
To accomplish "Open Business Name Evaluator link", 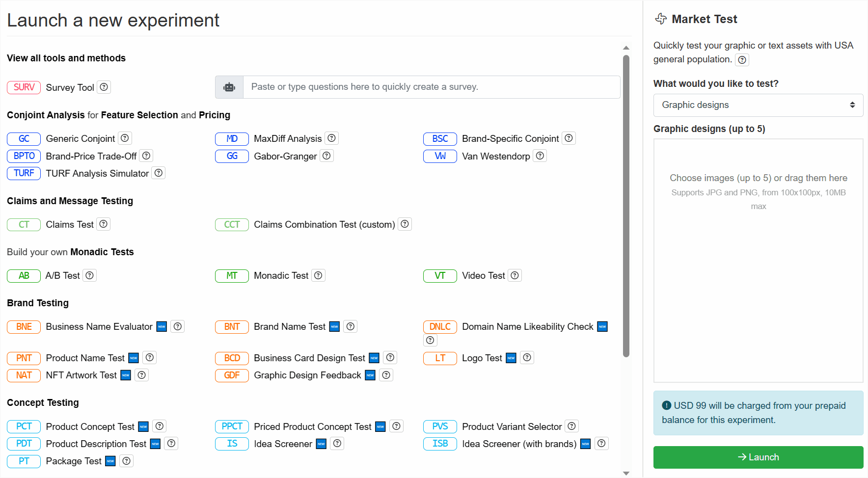I will point(99,327).
